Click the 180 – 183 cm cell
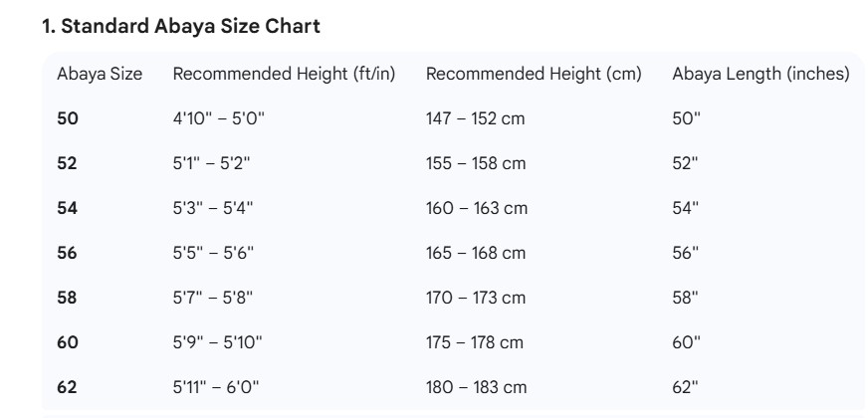The height and width of the screenshot is (418, 868). (x=476, y=388)
